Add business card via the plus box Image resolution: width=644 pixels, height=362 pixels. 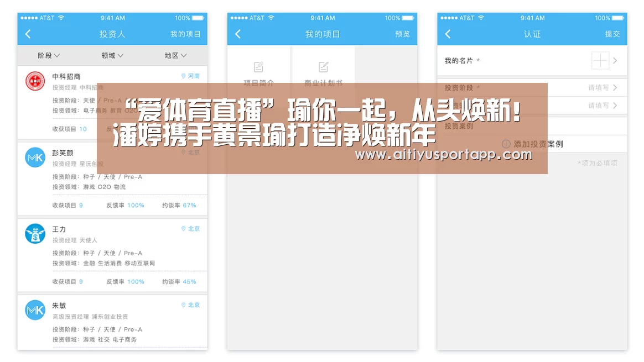click(x=600, y=61)
